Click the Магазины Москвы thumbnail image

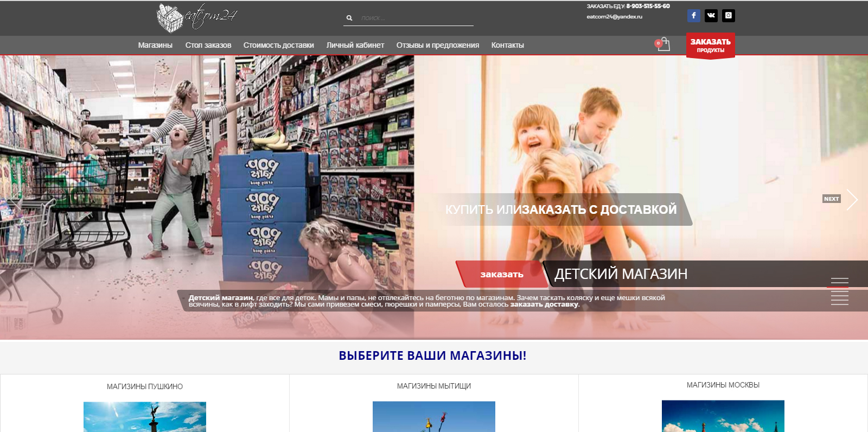click(x=723, y=416)
